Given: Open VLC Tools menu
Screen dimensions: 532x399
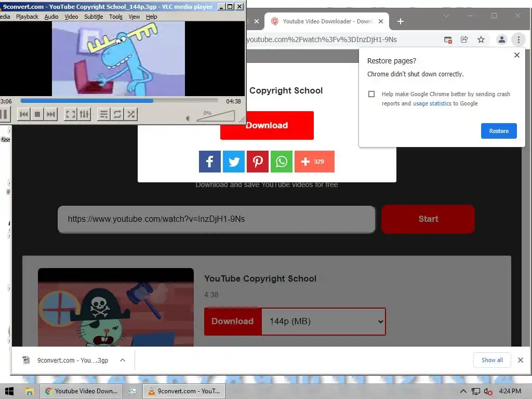Looking at the screenshot, I should pos(116,17).
